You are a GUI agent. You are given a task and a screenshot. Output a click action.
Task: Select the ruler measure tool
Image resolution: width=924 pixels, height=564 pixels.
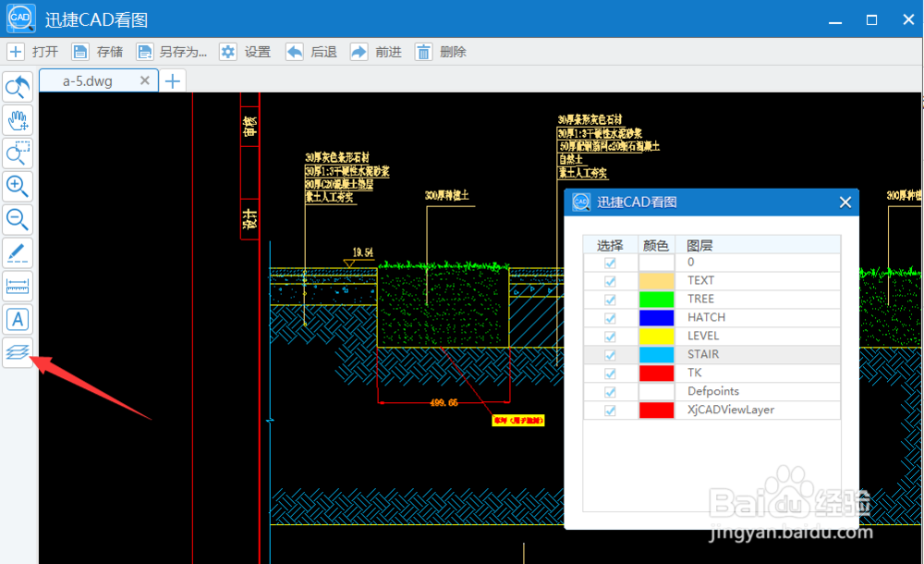coord(18,286)
